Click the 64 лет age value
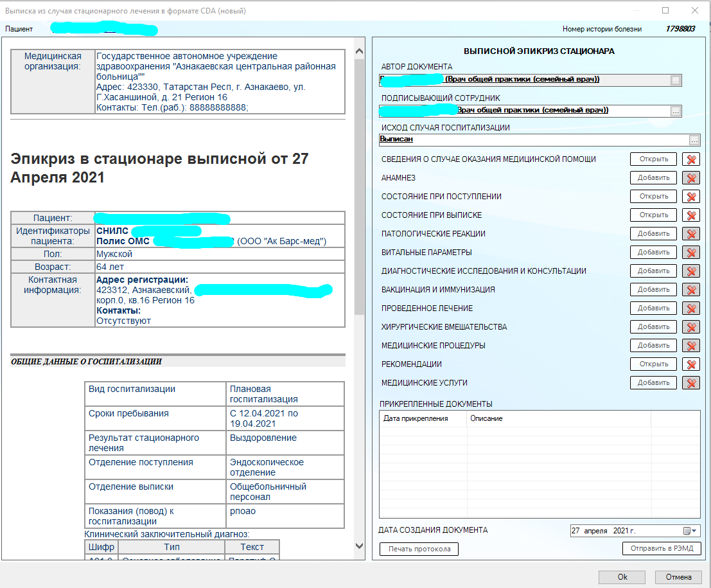 [110, 267]
